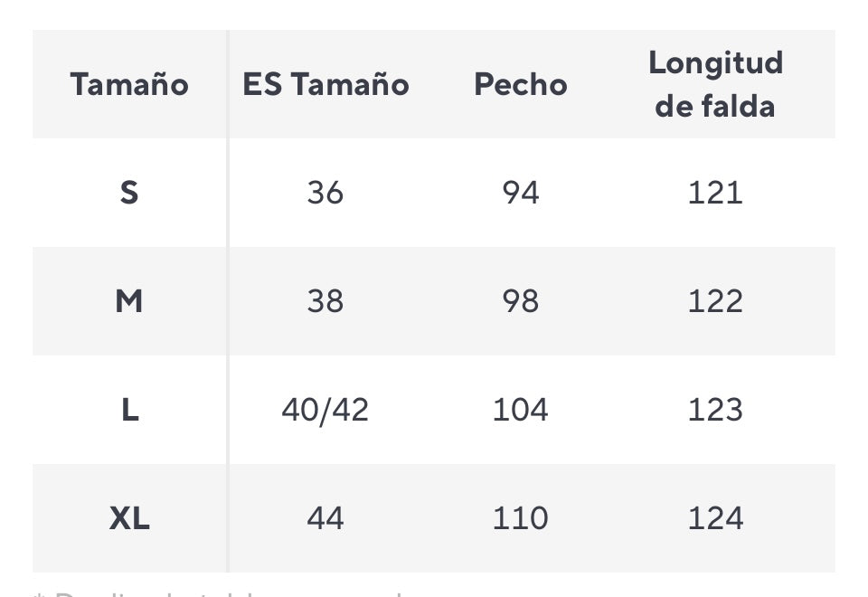Click skirt length value 124
Screen dimensions: 868x597
715,518
